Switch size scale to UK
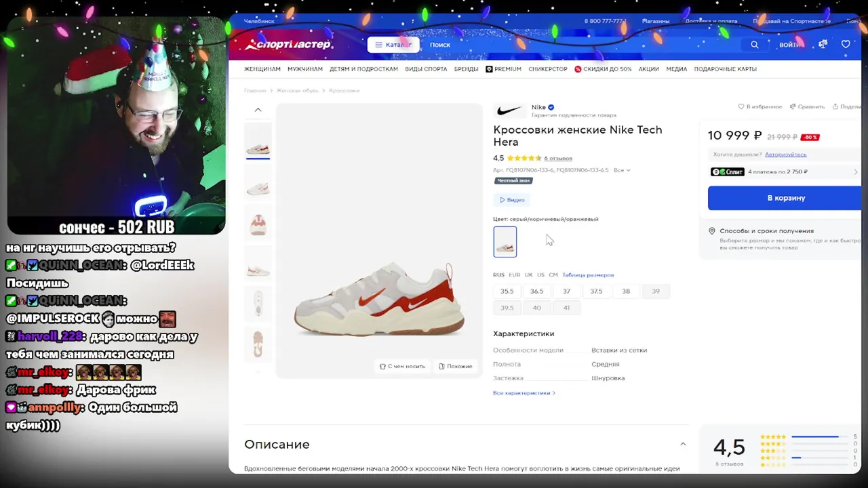Viewport: 868px width, 488px height. tap(529, 274)
